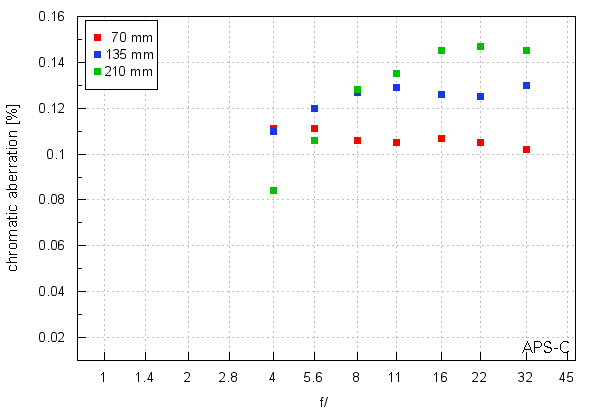Click the 45 tick label on x-axis
This screenshot has height=415, width=600.
[566, 376]
